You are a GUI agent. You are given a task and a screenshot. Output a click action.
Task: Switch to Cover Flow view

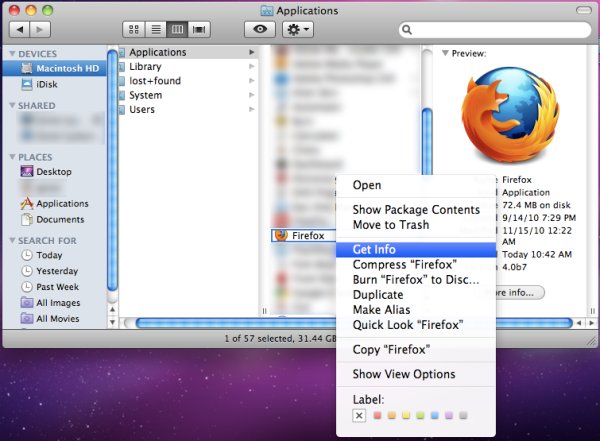201,30
